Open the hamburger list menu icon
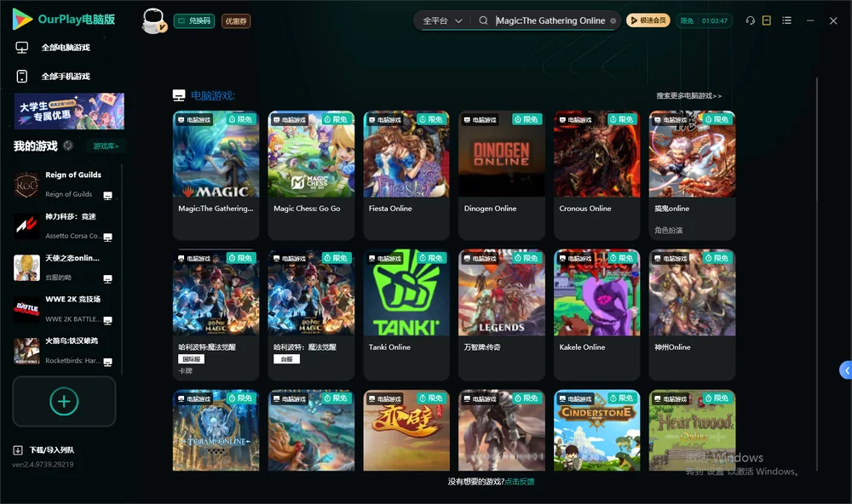 pos(786,20)
